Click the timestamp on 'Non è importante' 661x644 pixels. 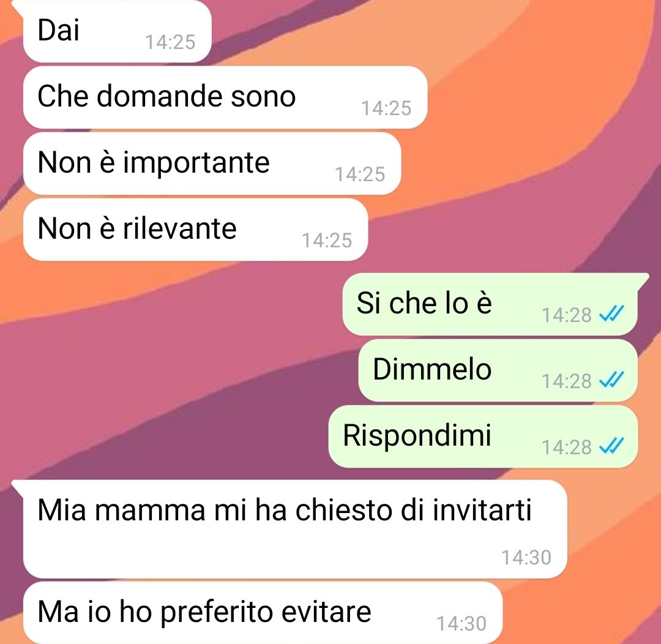click(360, 174)
